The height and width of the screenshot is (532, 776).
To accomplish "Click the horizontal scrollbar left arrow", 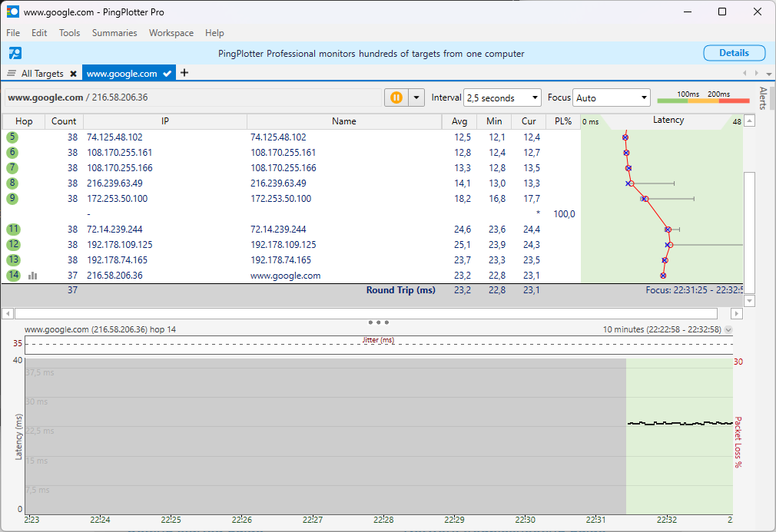I will (x=8, y=313).
